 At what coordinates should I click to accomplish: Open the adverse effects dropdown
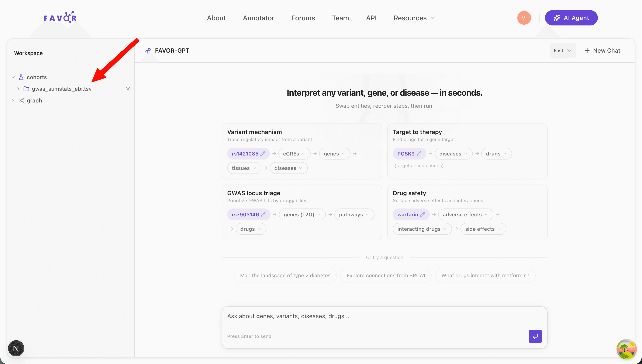465,214
